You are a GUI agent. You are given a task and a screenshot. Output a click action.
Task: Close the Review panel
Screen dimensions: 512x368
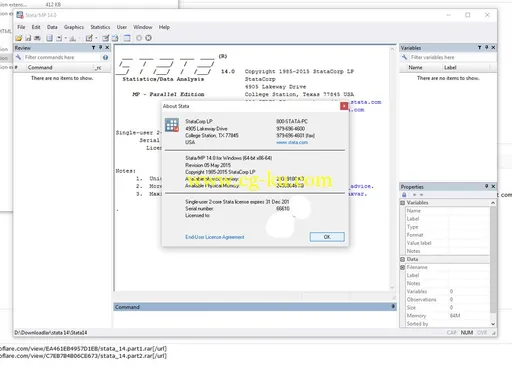(107, 48)
